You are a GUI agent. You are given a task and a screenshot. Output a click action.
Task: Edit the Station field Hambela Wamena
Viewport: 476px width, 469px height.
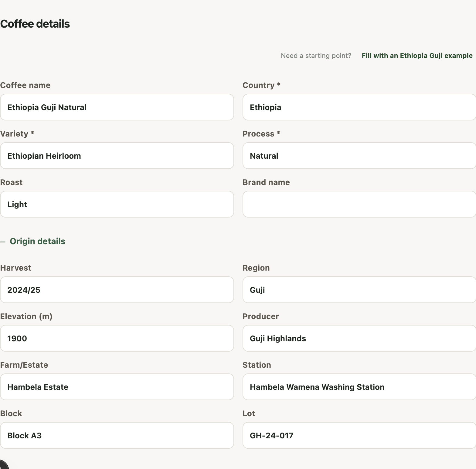pos(359,387)
